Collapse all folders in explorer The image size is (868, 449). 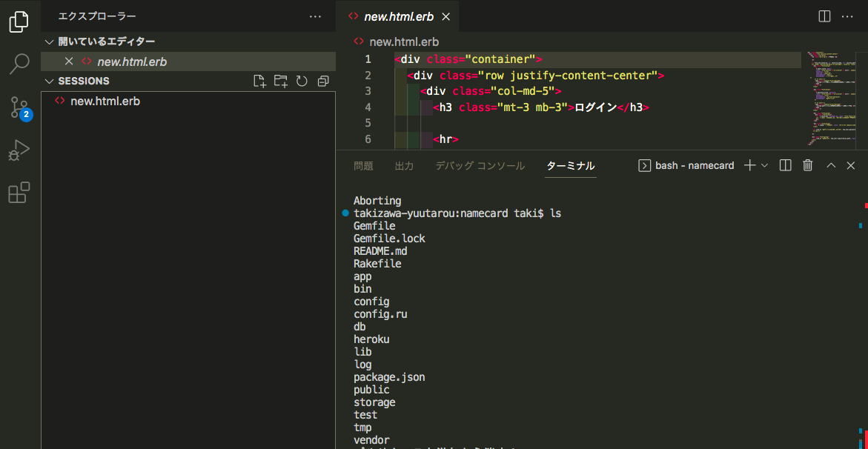point(323,82)
